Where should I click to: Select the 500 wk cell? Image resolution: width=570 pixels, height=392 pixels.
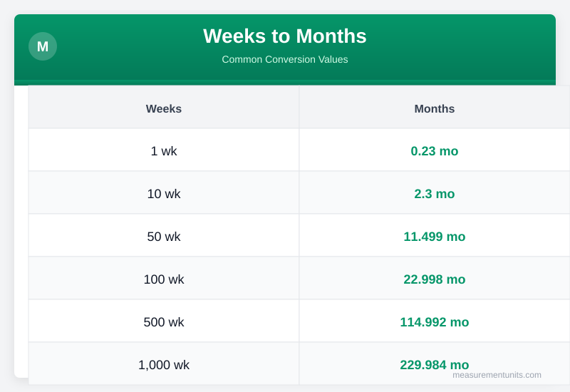[x=164, y=322]
